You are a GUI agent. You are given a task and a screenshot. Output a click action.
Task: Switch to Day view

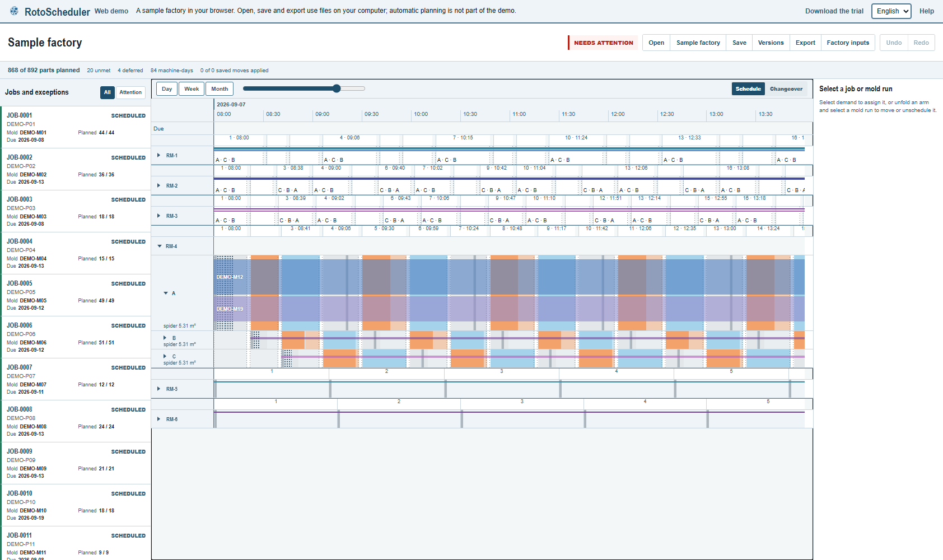coord(167,89)
